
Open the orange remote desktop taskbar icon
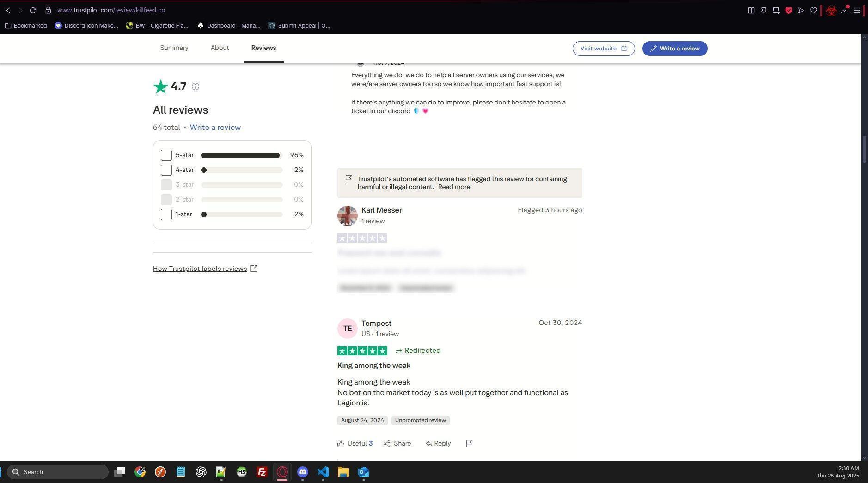click(x=160, y=472)
